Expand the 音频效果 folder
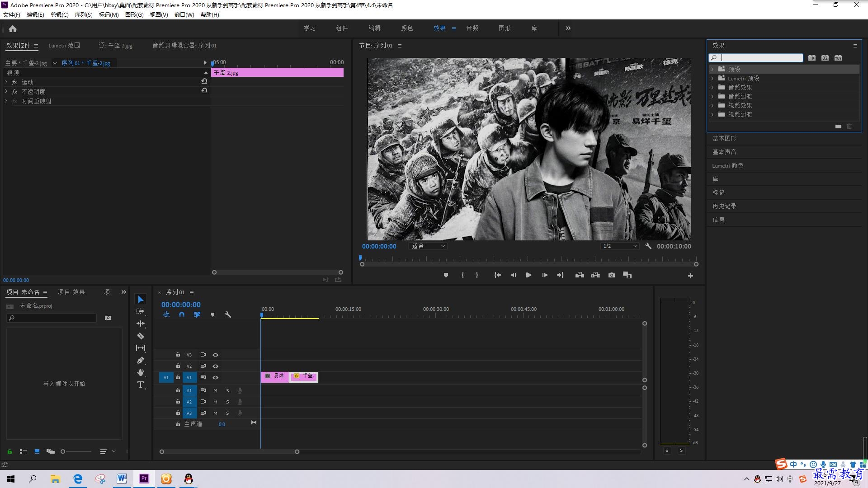The width and height of the screenshot is (868, 488). (x=712, y=87)
